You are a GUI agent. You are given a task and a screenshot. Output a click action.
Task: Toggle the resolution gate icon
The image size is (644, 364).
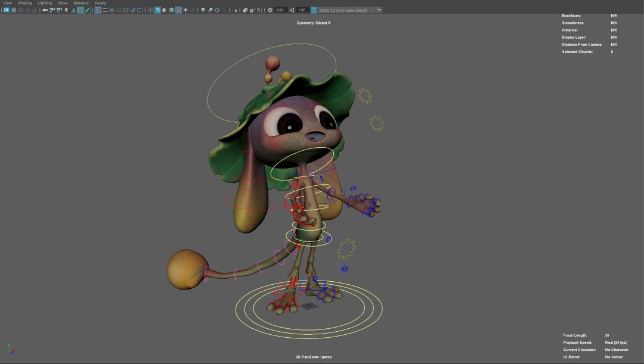(112, 10)
